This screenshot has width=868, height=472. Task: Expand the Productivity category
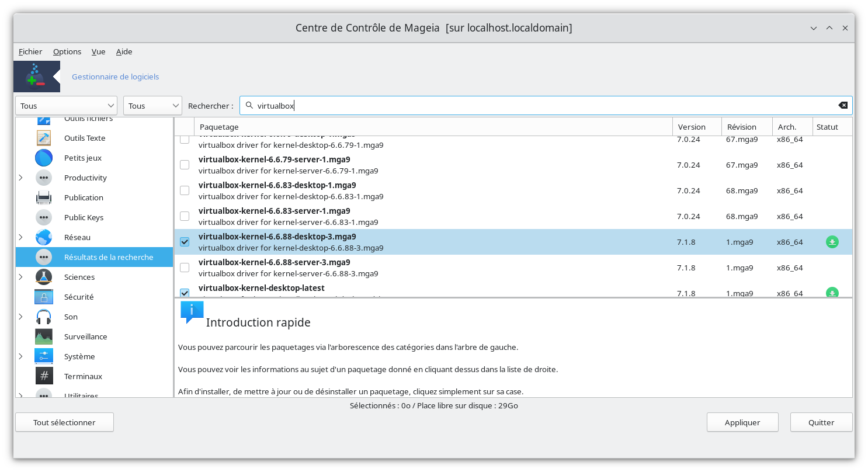click(21, 178)
